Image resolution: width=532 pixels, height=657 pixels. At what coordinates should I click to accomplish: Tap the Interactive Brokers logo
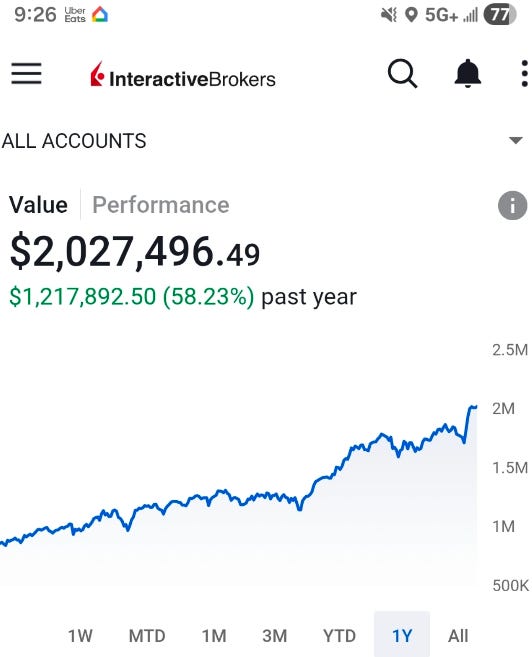[183, 75]
